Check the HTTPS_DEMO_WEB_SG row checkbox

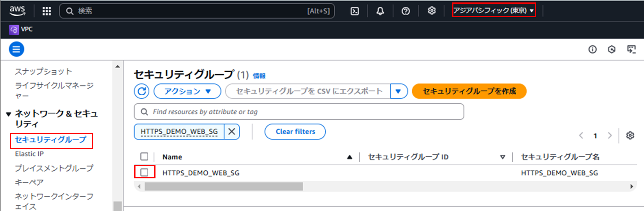(x=144, y=172)
